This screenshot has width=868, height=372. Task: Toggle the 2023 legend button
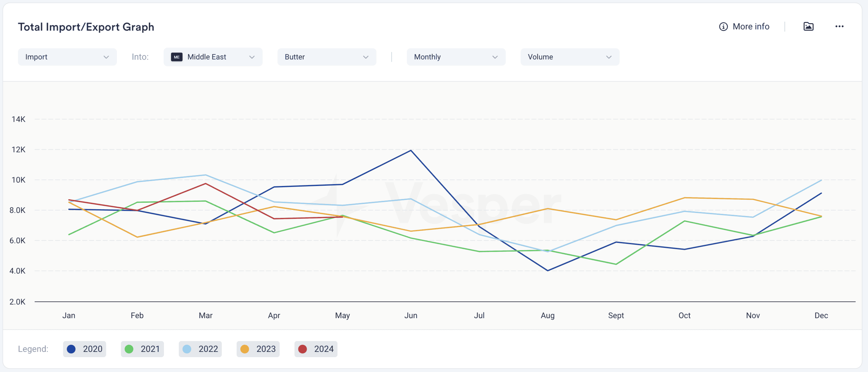click(x=258, y=349)
